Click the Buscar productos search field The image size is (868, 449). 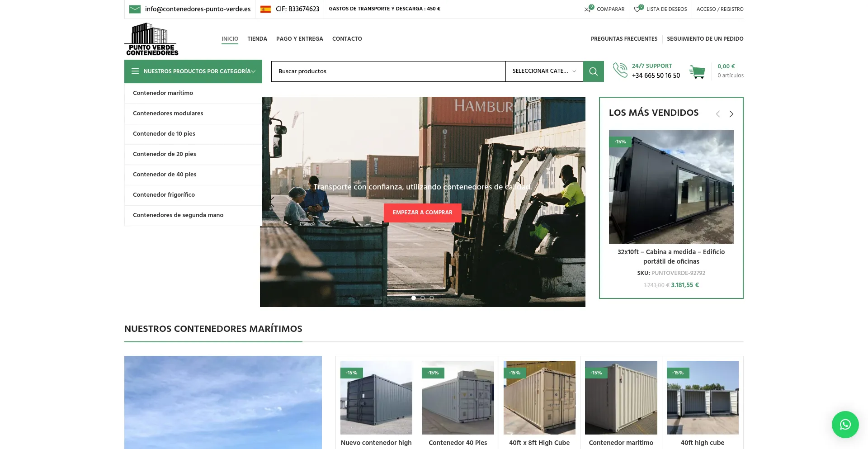[388, 71]
